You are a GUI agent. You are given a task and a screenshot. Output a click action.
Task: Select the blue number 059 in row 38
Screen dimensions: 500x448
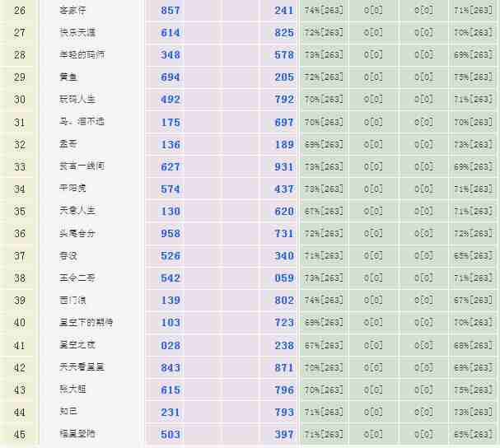284,278
